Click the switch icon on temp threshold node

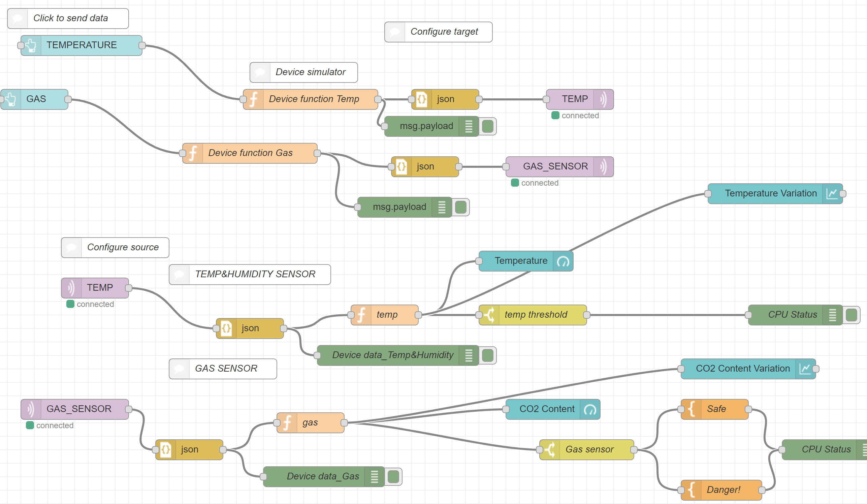pyautogui.click(x=489, y=315)
